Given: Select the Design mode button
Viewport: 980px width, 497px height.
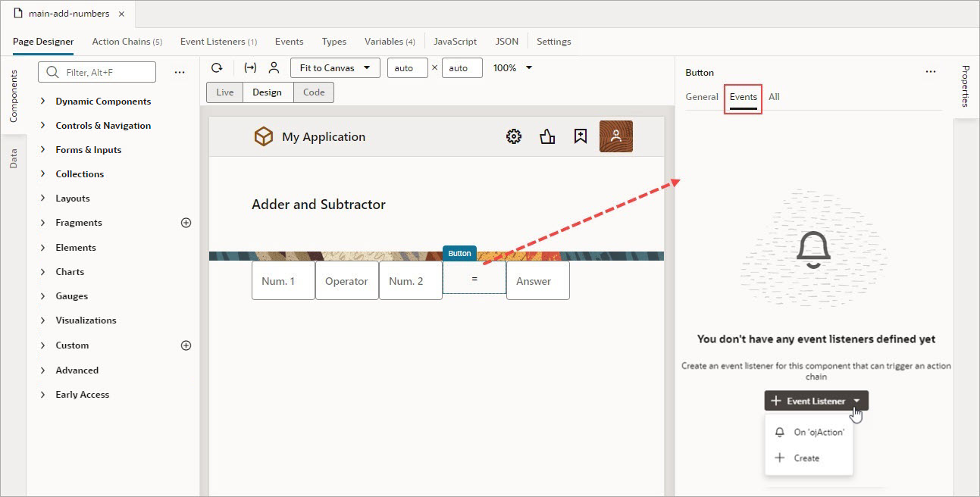Looking at the screenshot, I should (268, 92).
